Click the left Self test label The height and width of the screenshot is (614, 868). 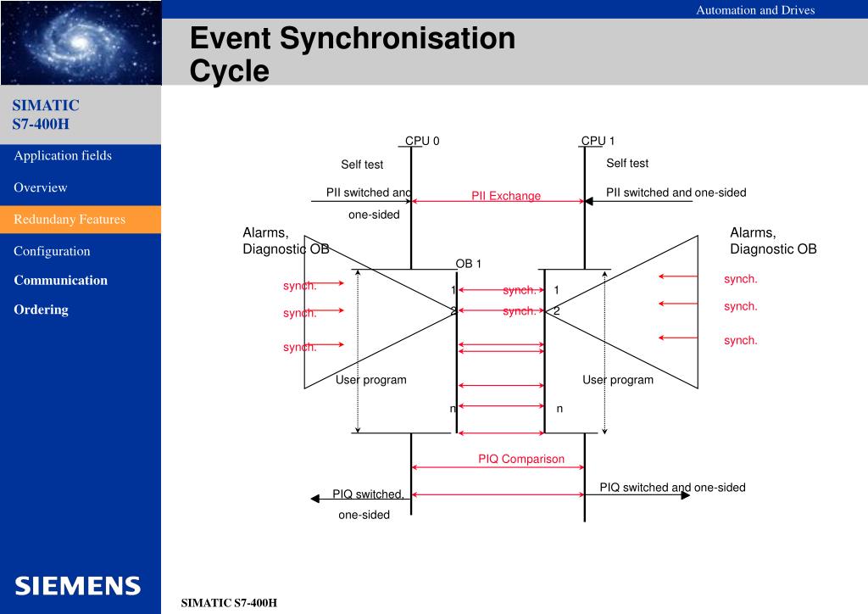coord(362,165)
